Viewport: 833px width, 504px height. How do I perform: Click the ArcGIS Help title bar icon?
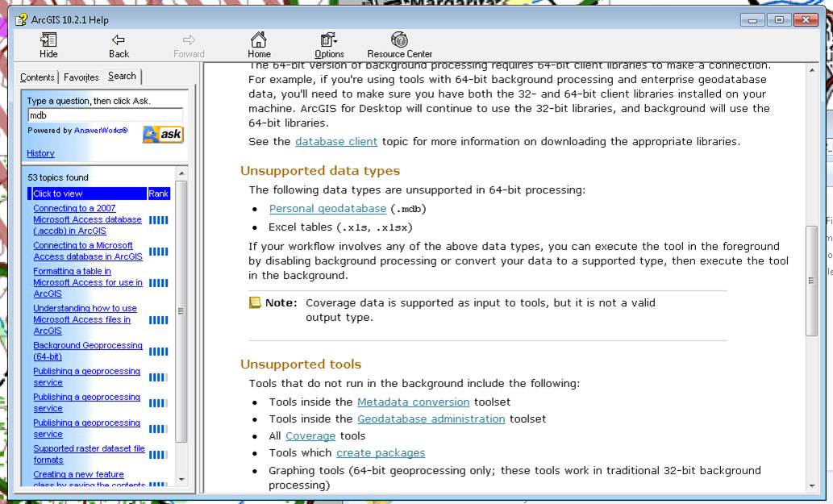pyautogui.click(x=21, y=19)
